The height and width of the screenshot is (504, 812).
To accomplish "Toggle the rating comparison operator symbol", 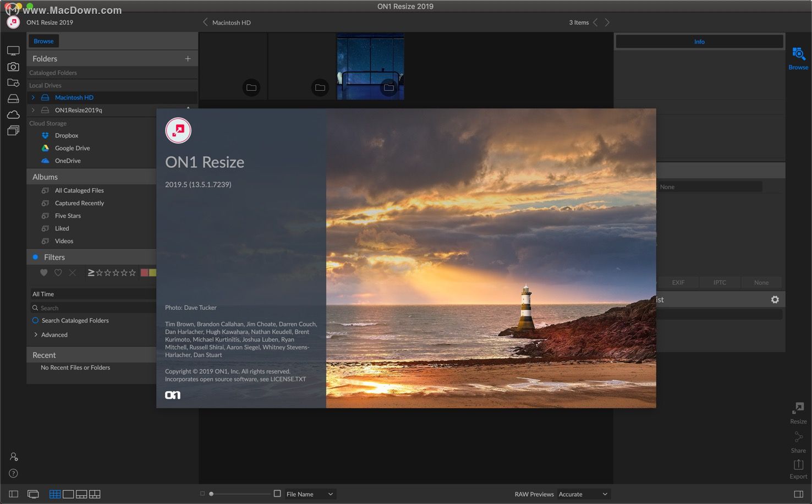I will coord(91,272).
